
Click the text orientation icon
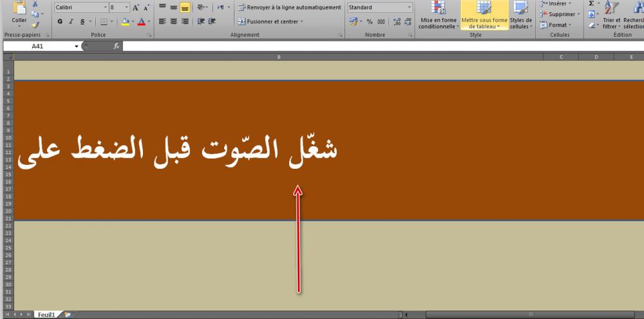[200, 7]
